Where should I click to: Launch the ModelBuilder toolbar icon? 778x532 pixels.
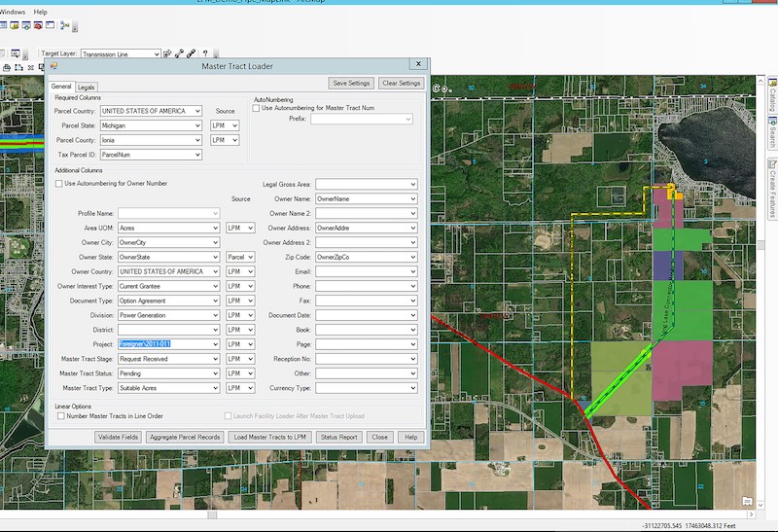pos(64,25)
